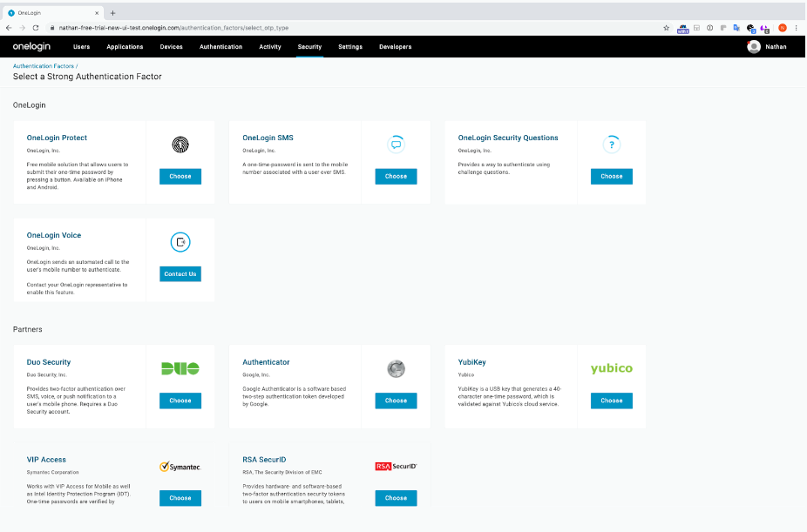Click the yubico logo

[612, 368]
